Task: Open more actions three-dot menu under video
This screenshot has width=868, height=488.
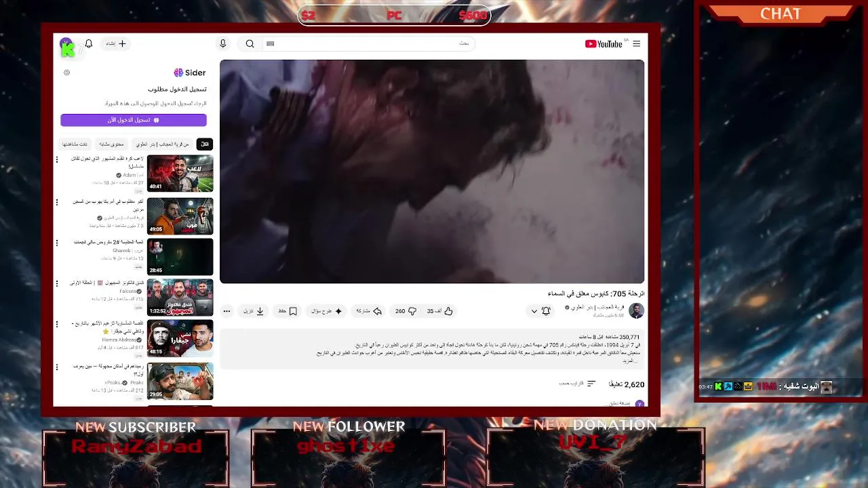Action: coord(226,311)
